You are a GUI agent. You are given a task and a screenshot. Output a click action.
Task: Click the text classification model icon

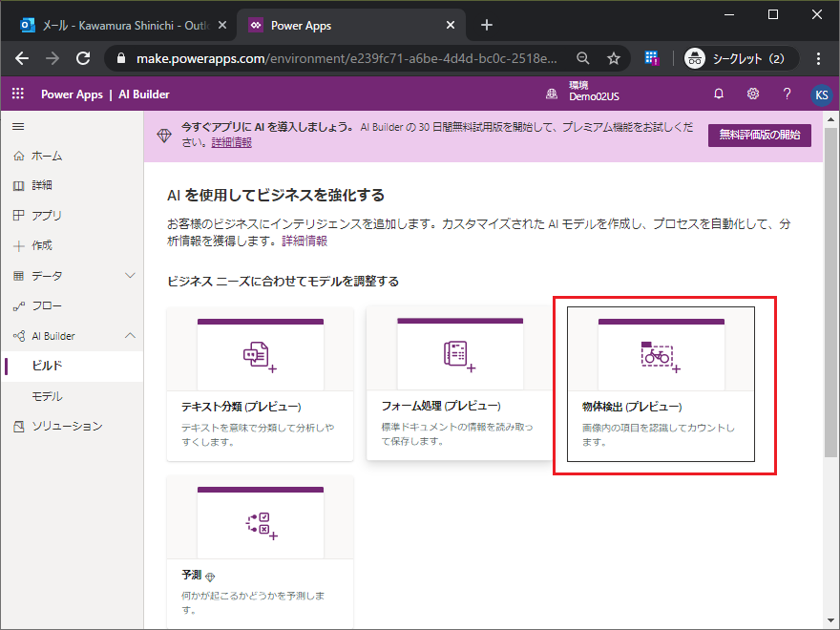(260, 357)
